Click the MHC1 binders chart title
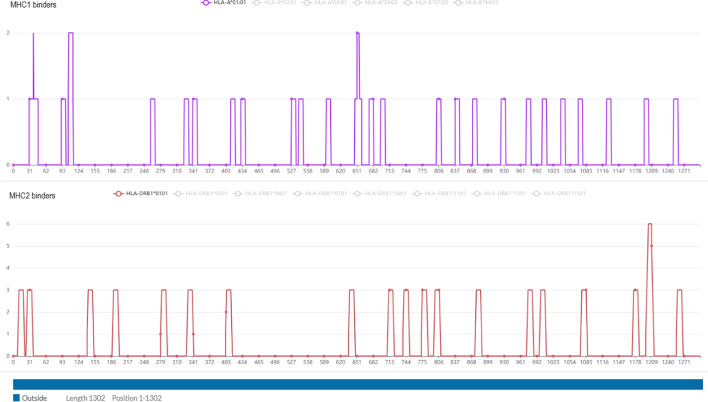 point(31,6)
